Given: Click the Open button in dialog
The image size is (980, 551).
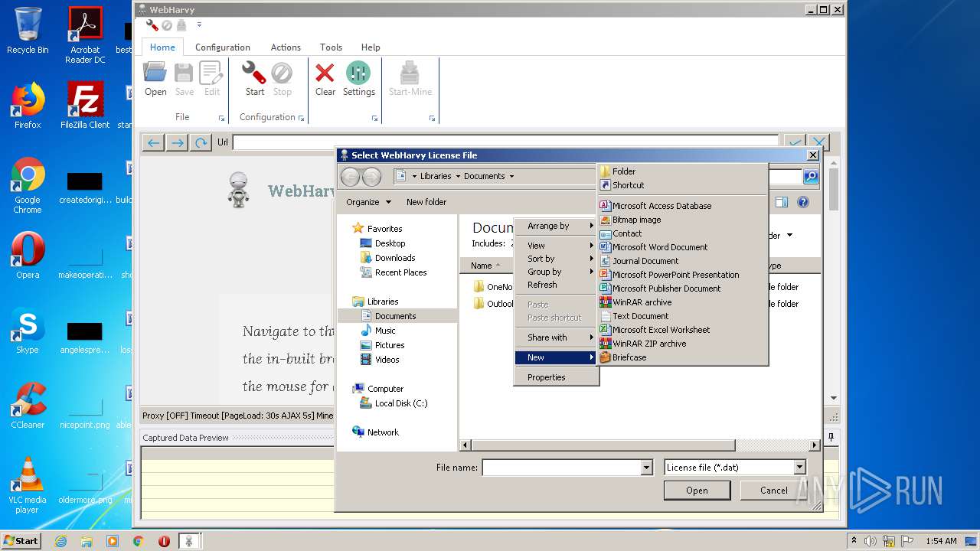Looking at the screenshot, I should tap(697, 491).
